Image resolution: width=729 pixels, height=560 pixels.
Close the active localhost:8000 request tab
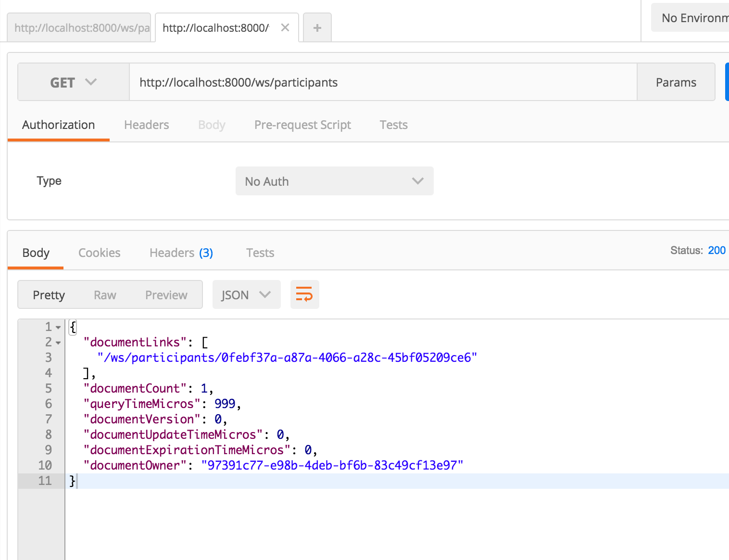click(285, 27)
